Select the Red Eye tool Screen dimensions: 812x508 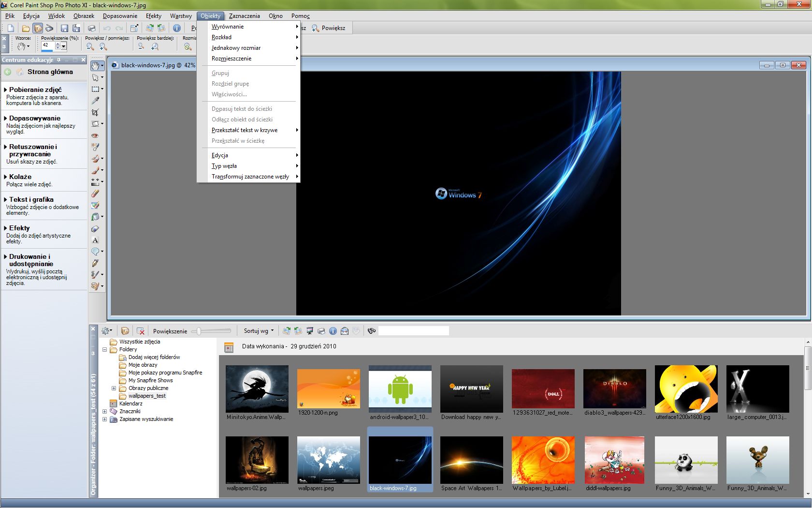96,135
